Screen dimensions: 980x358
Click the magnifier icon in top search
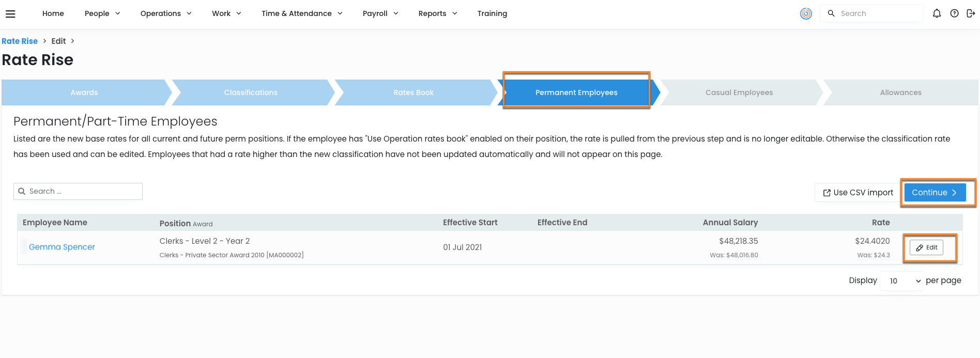[x=831, y=13]
